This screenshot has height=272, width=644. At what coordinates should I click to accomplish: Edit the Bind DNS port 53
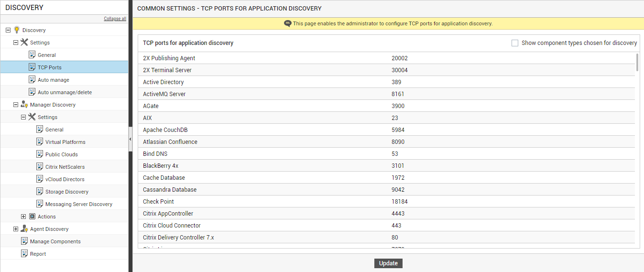pos(395,154)
